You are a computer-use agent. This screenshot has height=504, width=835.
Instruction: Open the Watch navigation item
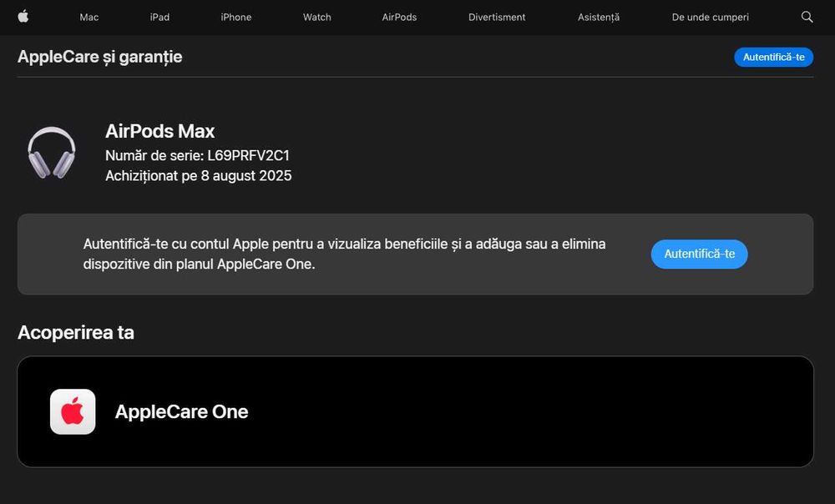click(x=317, y=17)
